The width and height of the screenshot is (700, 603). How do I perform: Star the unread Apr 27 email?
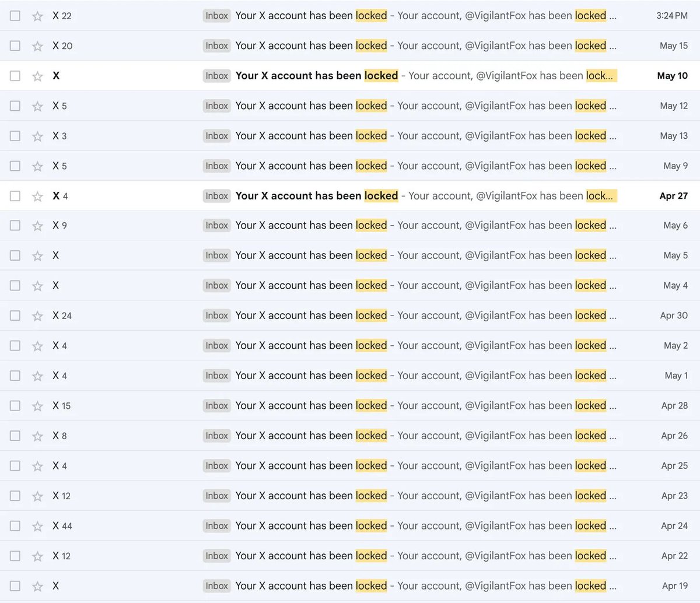(x=37, y=197)
